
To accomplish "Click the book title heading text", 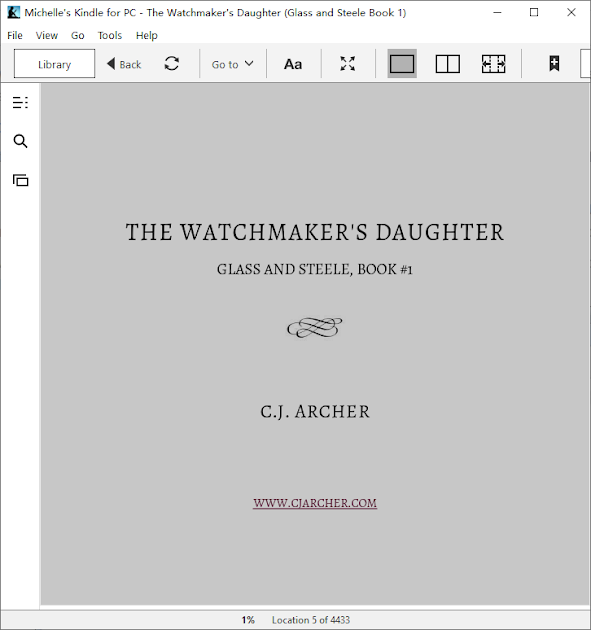I will (315, 232).
